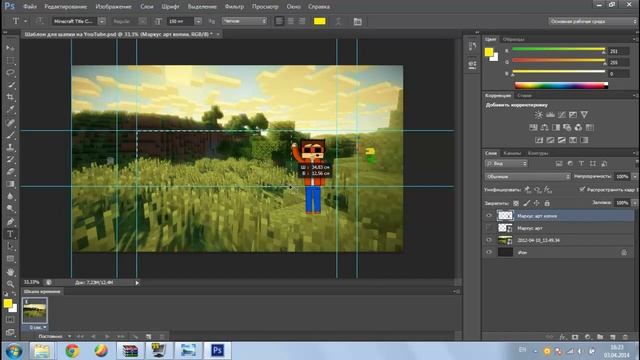Open the Изображение menu
The image size is (640, 360).
113,7
